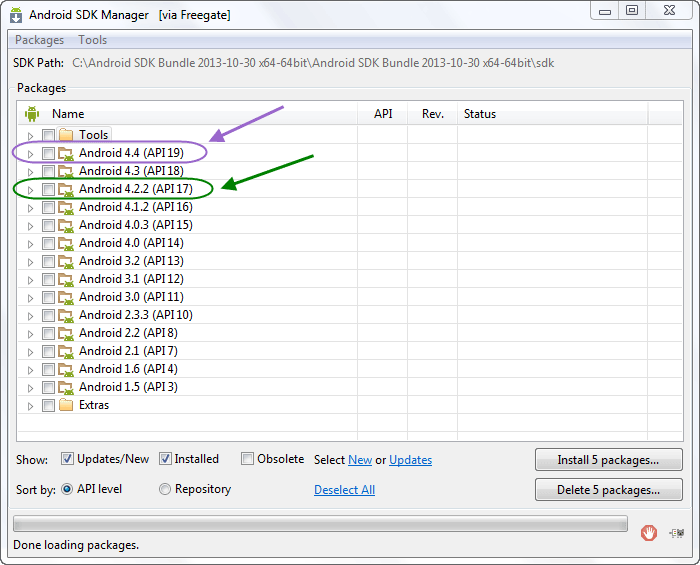Click the Android 4.1.2 (API 16) platform icon

66,208
